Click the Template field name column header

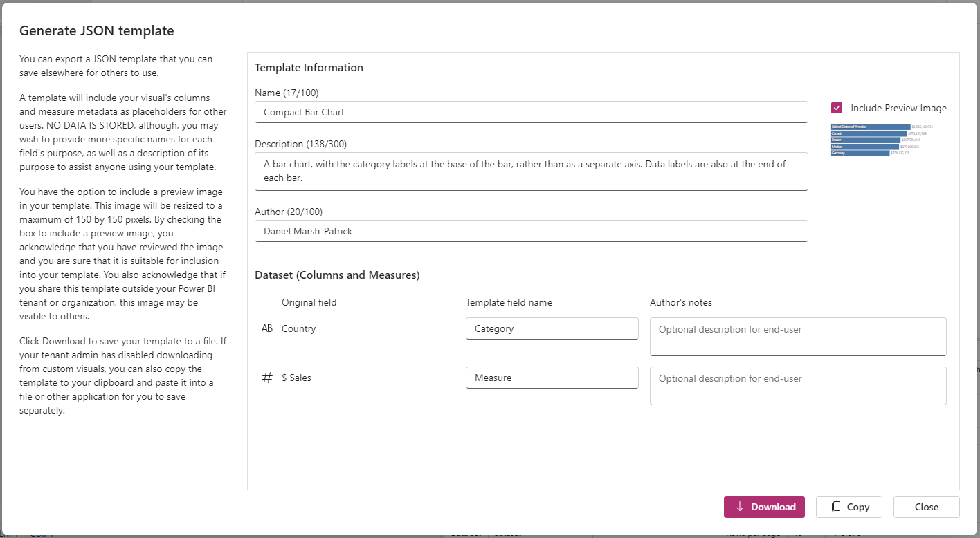pos(509,302)
